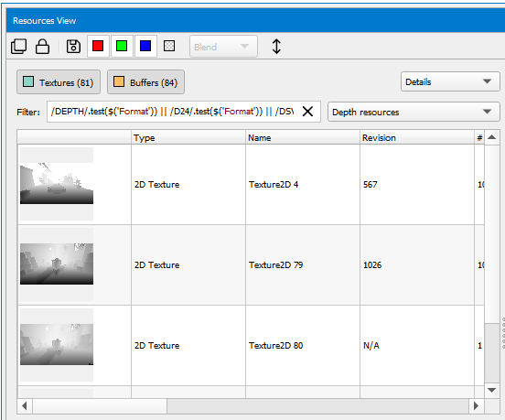Viewport: 505px width, 420px height.
Task: Sort by the Revision column header
Action: [x=417, y=137]
